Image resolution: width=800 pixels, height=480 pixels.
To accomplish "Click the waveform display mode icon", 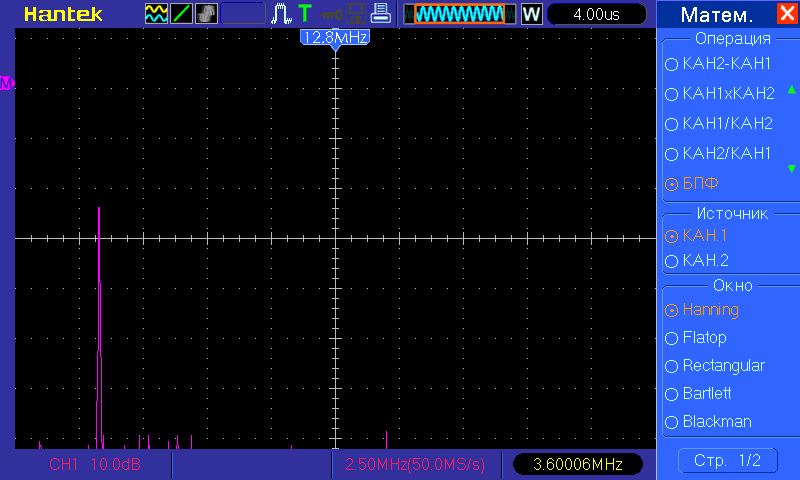I will coord(157,14).
